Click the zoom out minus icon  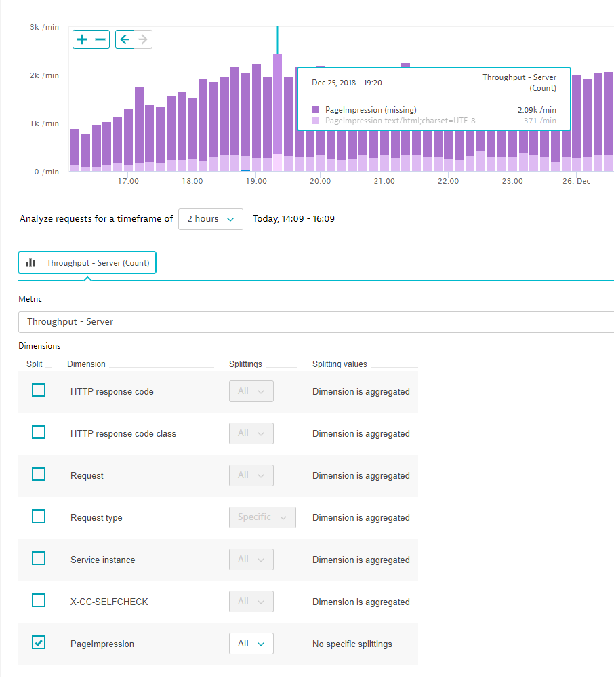(100, 39)
